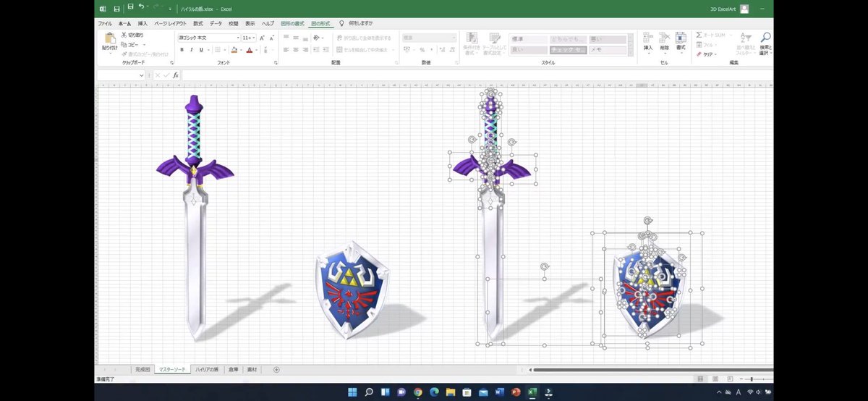
Task: Click the Middle align icon
Action: [296, 38]
